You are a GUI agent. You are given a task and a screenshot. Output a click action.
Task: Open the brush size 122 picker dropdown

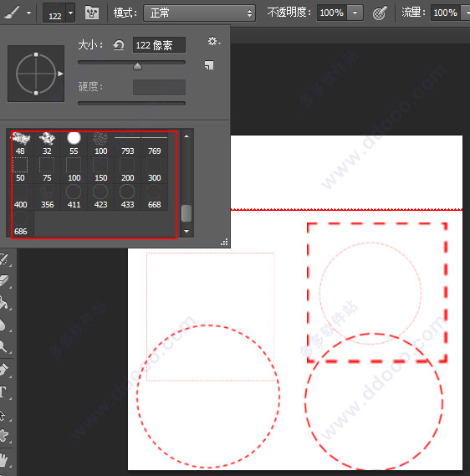[x=71, y=13]
